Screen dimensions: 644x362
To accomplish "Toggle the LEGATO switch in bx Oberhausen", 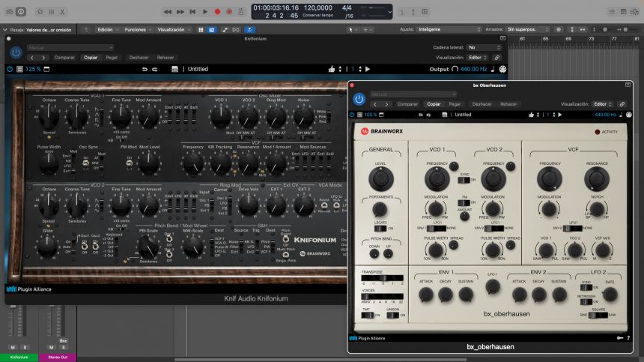I will tap(380, 229).
